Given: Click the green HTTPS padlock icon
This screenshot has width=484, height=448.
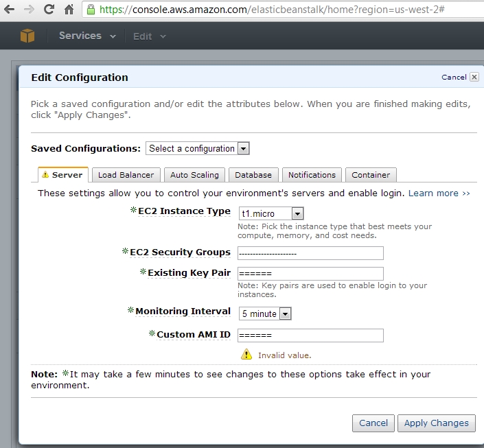Looking at the screenshot, I should pyautogui.click(x=91, y=10).
